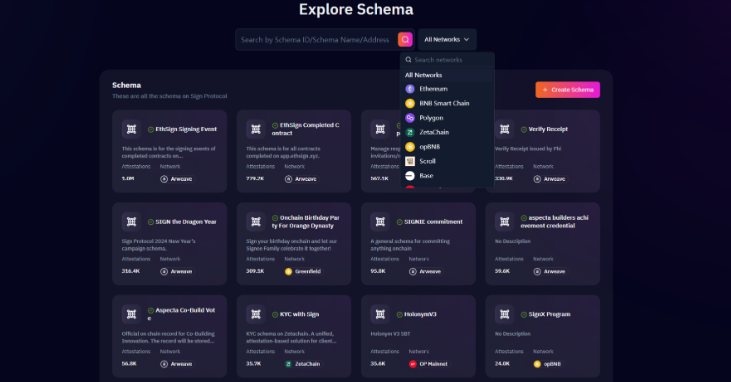Open the EthSign Completed Contract schema
The image size is (731, 382).
(x=294, y=151)
